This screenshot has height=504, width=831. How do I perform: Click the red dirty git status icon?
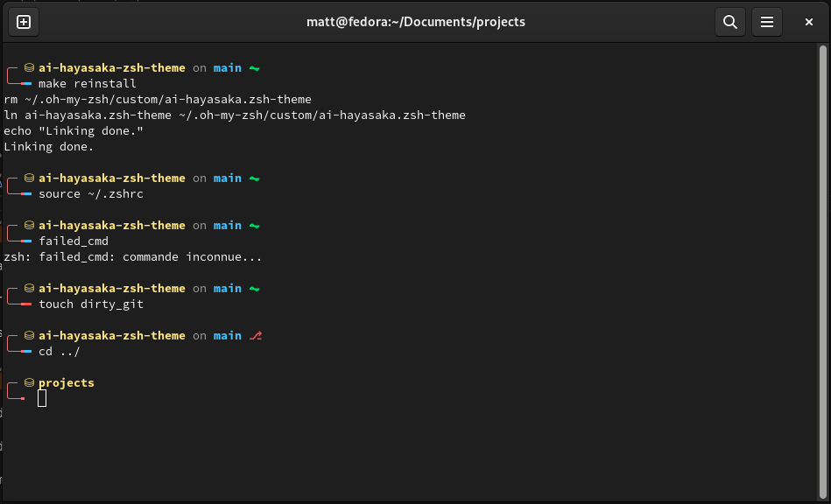[256, 336]
